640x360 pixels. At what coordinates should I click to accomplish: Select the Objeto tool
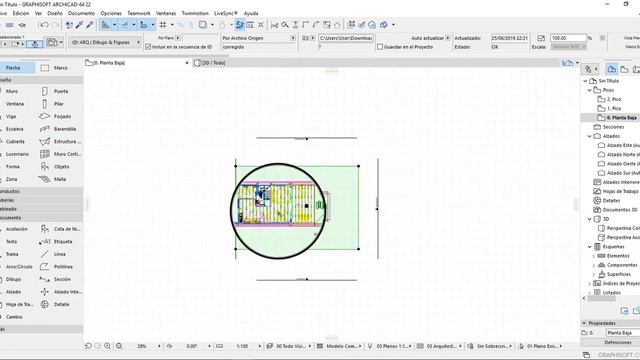[55, 167]
